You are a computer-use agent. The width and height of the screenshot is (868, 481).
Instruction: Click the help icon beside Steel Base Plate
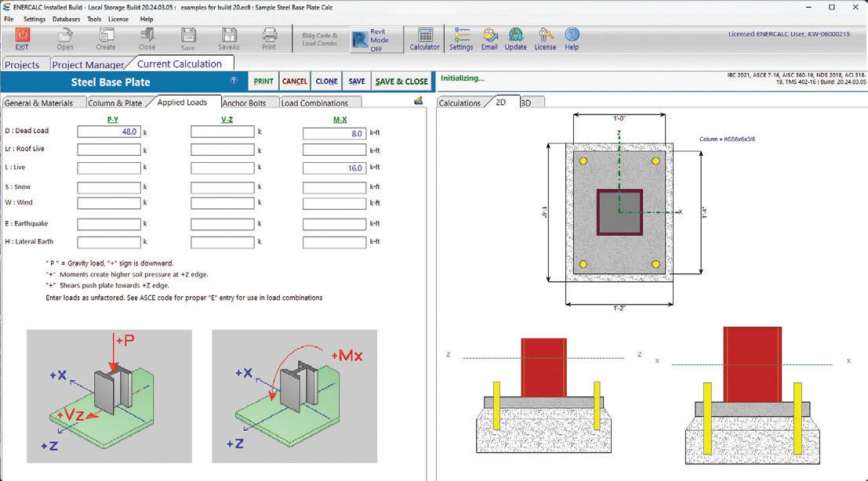[234, 81]
